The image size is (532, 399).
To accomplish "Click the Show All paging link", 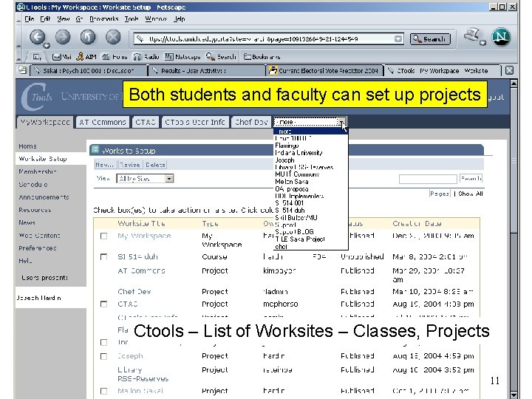I will 470,194.
